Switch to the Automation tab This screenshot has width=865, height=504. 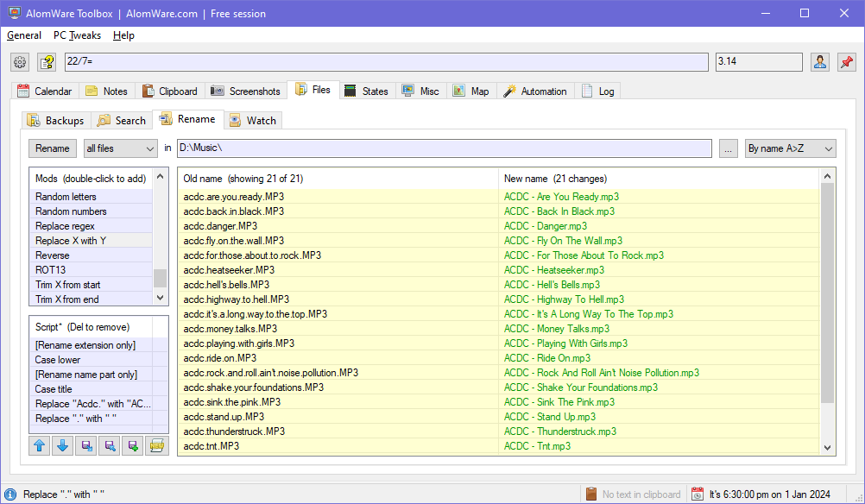click(535, 91)
